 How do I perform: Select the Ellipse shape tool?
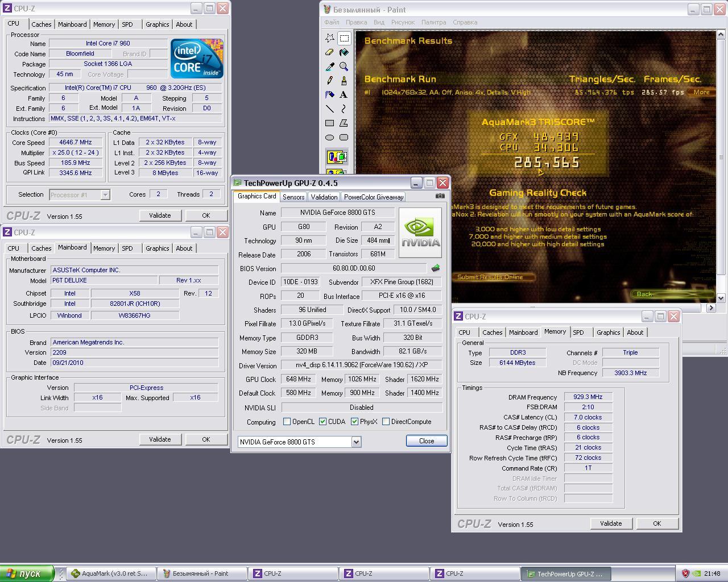(x=330, y=137)
